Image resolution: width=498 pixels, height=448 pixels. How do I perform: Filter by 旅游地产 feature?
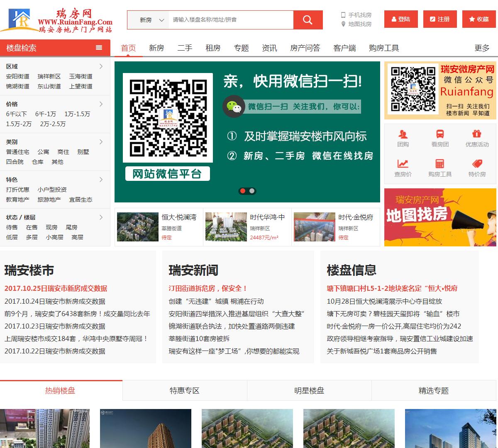coord(49,200)
